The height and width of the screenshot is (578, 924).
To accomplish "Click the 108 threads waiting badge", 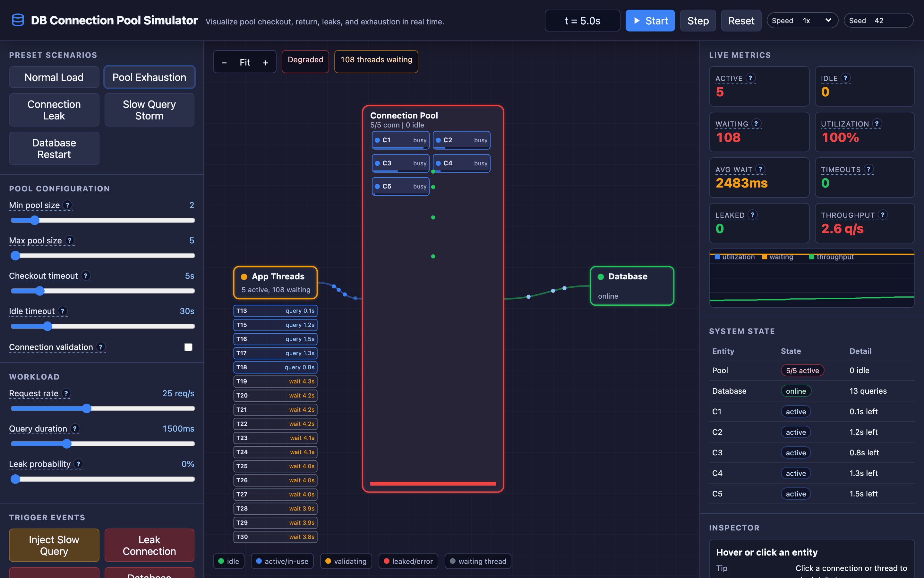I will pyautogui.click(x=376, y=61).
